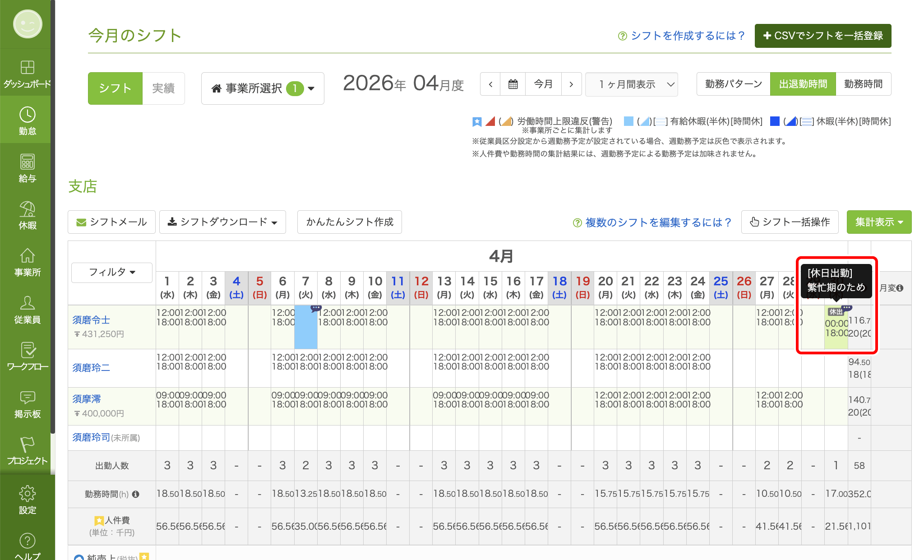Click the star warning icon next to 人件費
Screen dimensions: 924x560
pos(98,520)
